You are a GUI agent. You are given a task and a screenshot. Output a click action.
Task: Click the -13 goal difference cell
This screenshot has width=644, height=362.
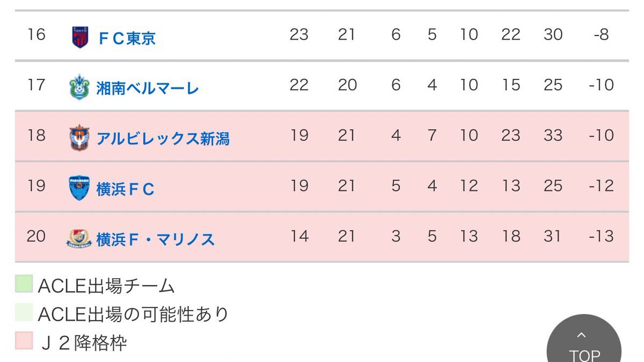click(x=601, y=236)
